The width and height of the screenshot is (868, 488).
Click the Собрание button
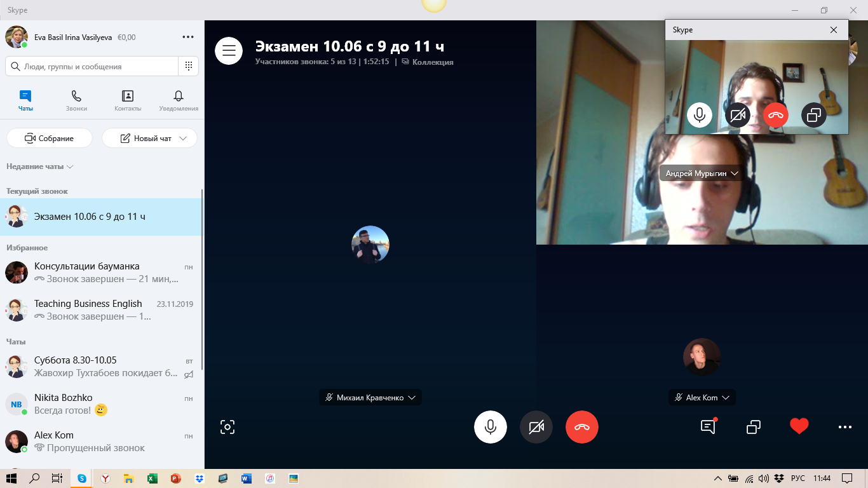point(50,138)
